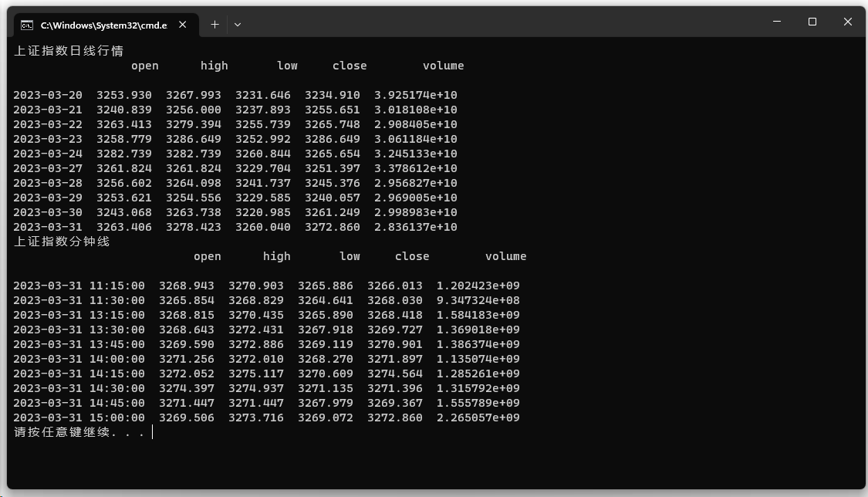Click the maximize window icon

[812, 21]
